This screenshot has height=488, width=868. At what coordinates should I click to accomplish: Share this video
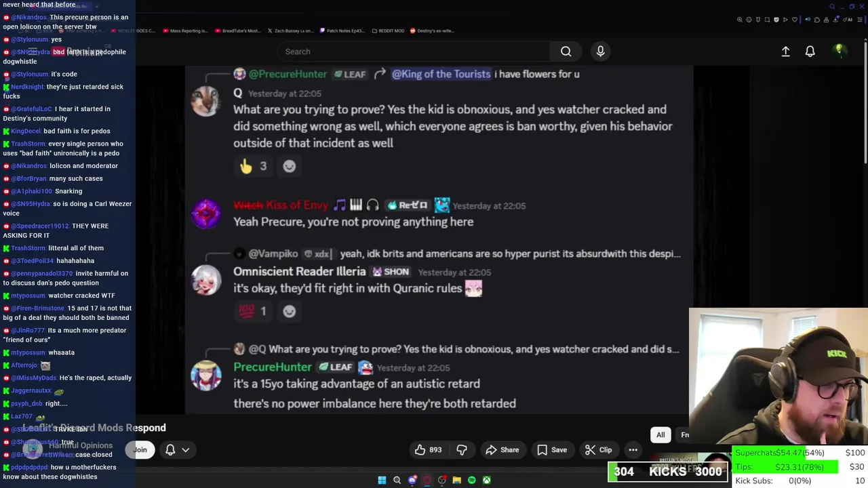(502, 450)
